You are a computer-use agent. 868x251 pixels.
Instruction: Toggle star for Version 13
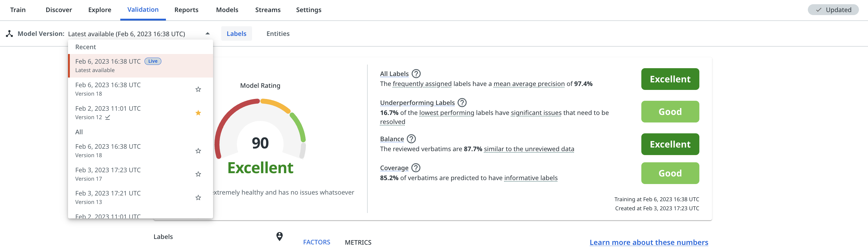(198, 198)
